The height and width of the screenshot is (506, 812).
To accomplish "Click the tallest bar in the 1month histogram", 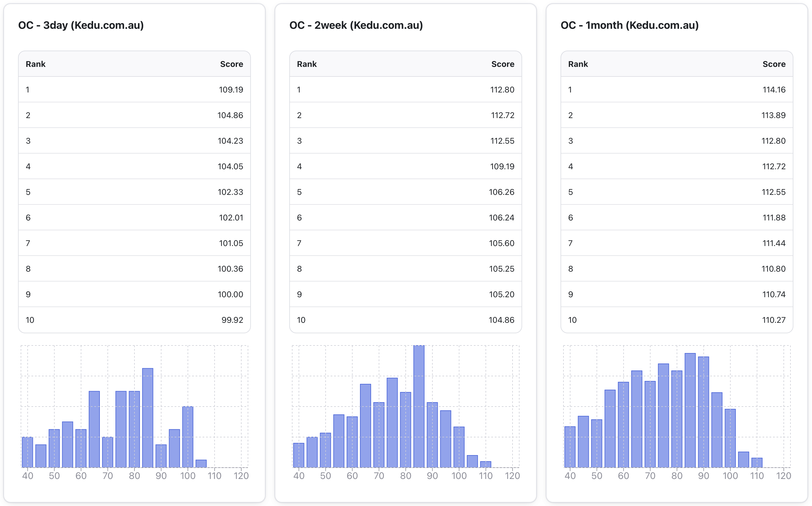I will 690,410.
